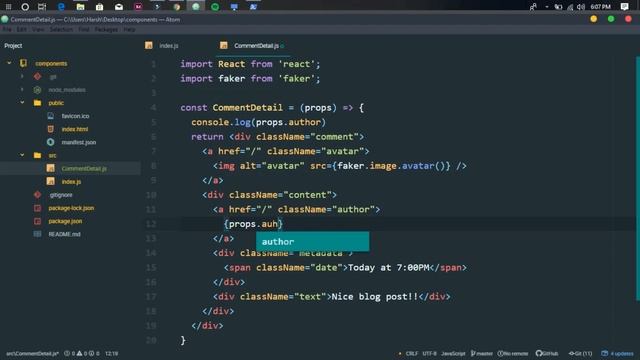Open .gitignore in tree view
This screenshot has height=360, width=640.
pyautogui.click(x=61, y=195)
